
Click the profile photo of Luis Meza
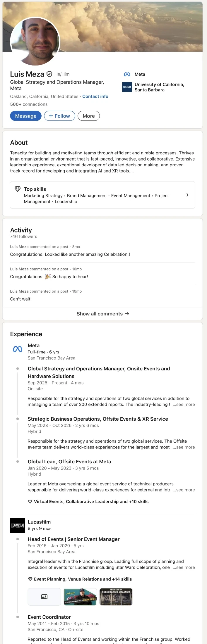click(x=35, y=41)
